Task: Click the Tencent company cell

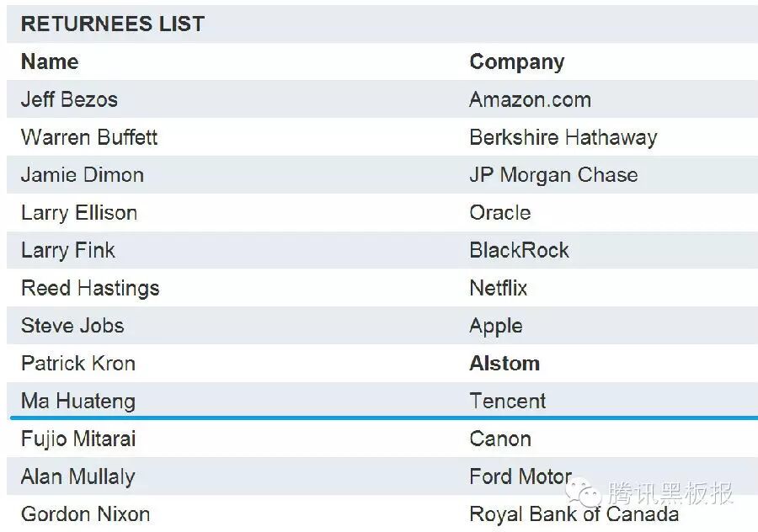Action: click(508, 401)
